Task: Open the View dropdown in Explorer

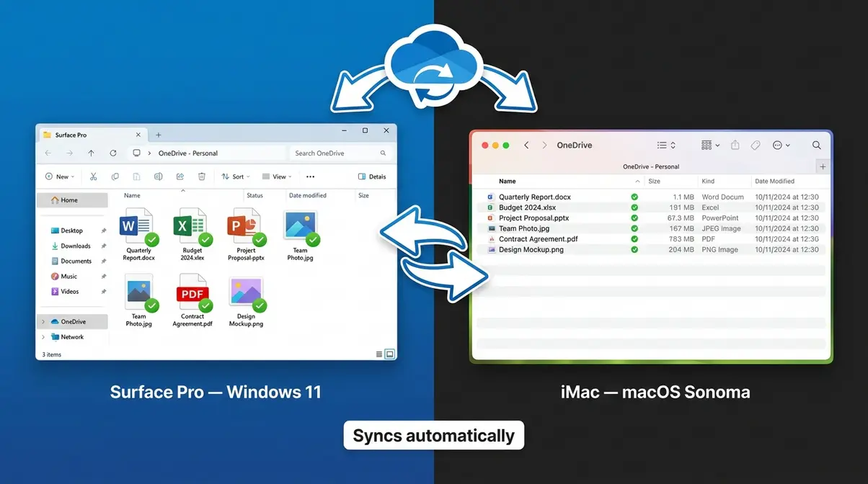Action: 277,176
